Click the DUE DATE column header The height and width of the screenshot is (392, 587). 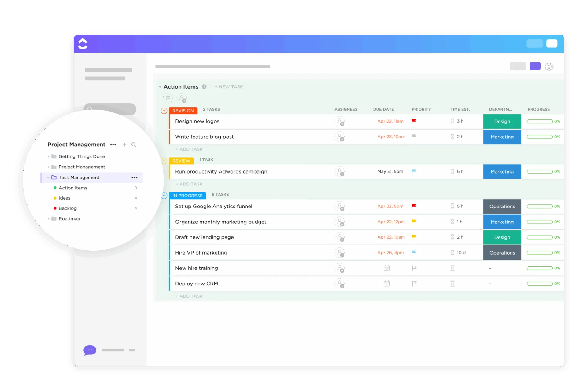click(383, 109)
